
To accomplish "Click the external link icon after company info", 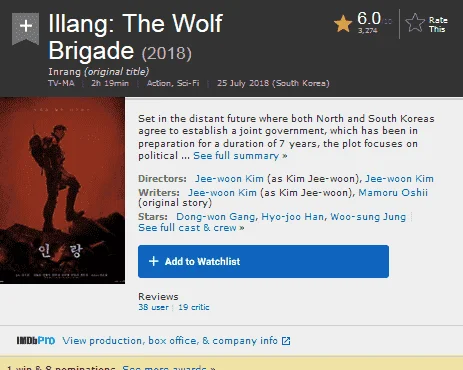I will 286,341.
